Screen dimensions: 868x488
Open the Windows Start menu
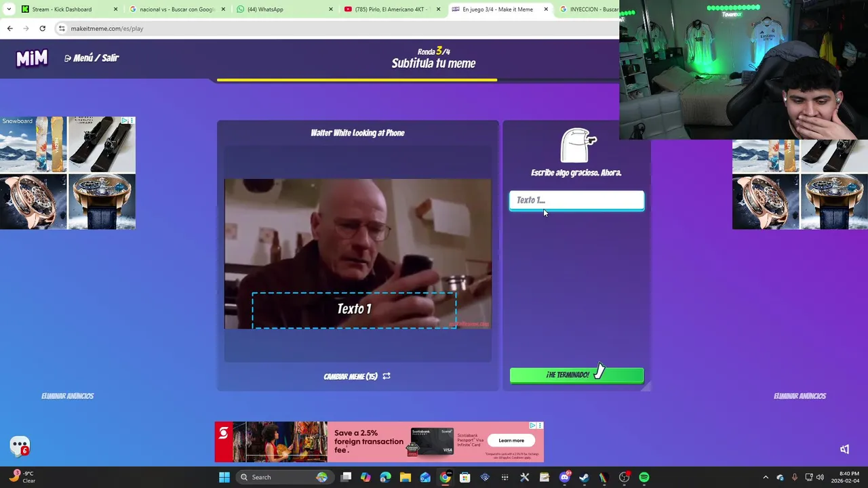(x=224, y=477)
